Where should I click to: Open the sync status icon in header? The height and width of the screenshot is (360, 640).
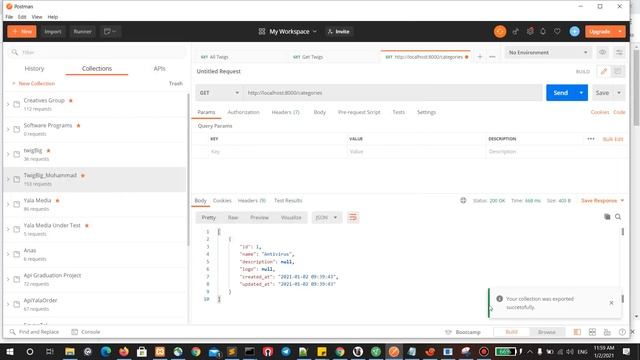[500, 31]
